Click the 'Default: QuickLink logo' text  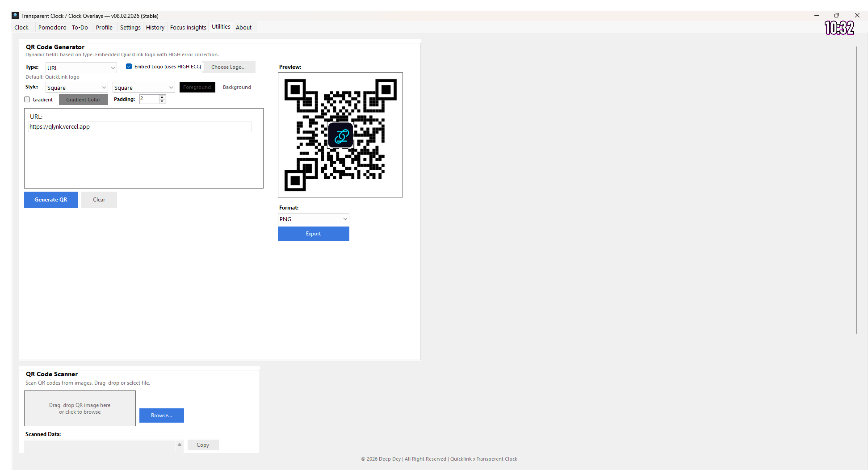click(52, 77)
